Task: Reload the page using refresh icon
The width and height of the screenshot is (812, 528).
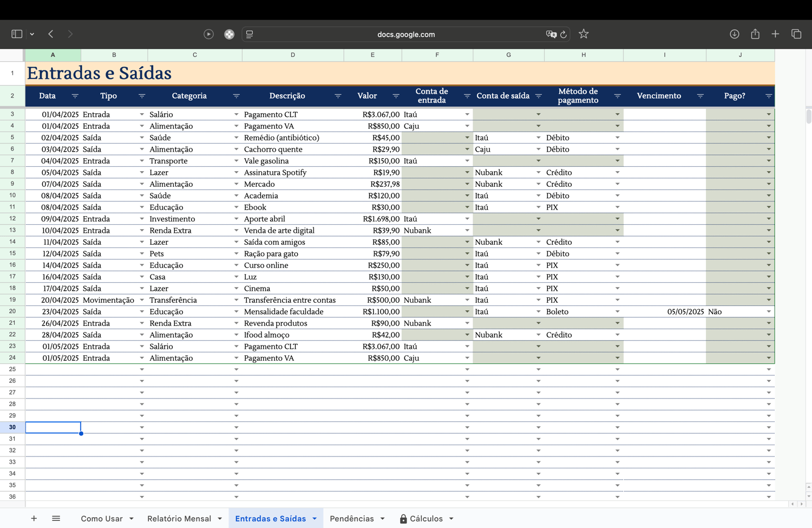Action: tap(564, 34)
